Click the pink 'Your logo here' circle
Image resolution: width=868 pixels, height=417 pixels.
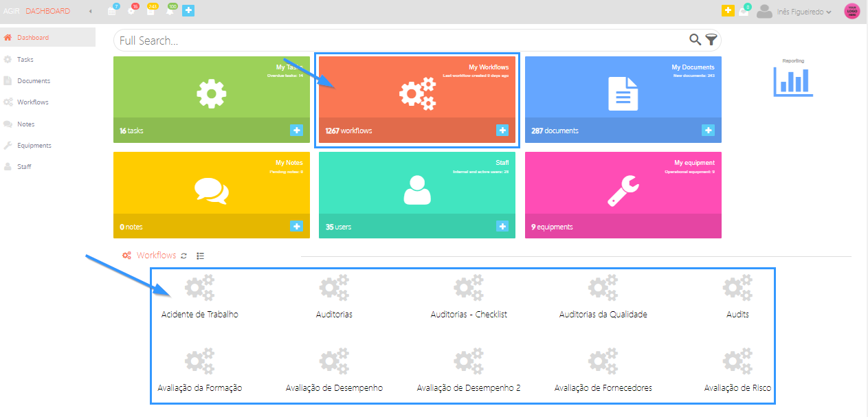tap(852, 11)
